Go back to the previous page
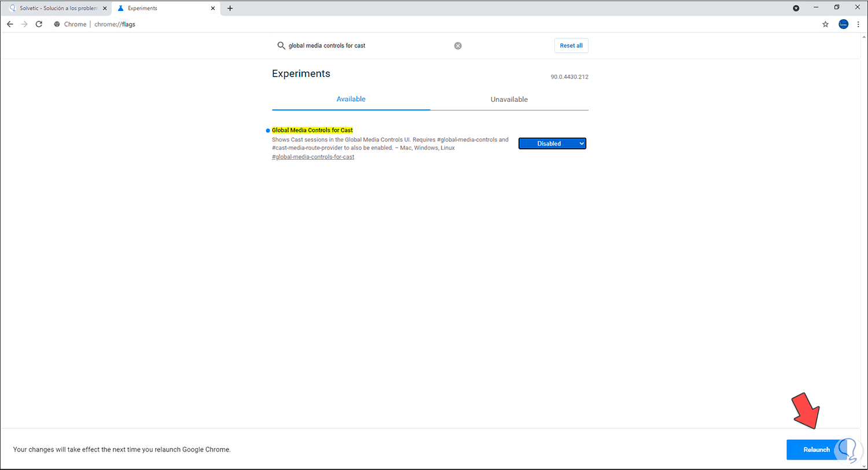This screenshot has height=470, width=868. (x=9, y=24)
